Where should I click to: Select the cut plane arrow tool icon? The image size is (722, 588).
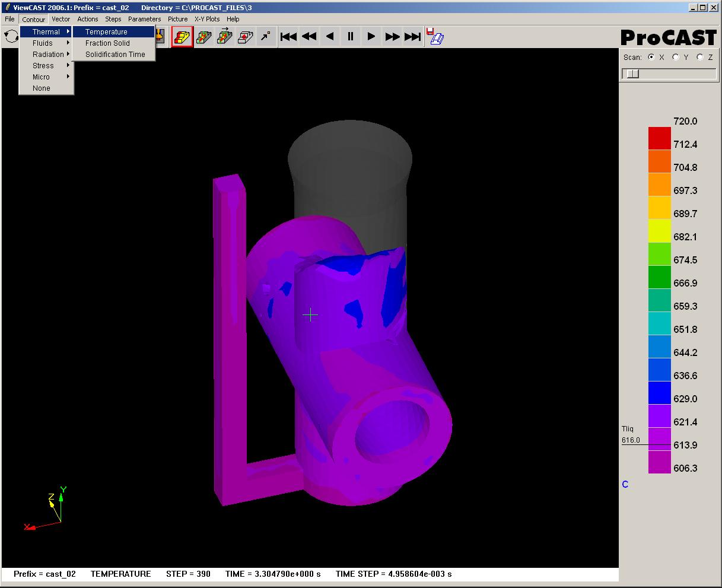266,36
